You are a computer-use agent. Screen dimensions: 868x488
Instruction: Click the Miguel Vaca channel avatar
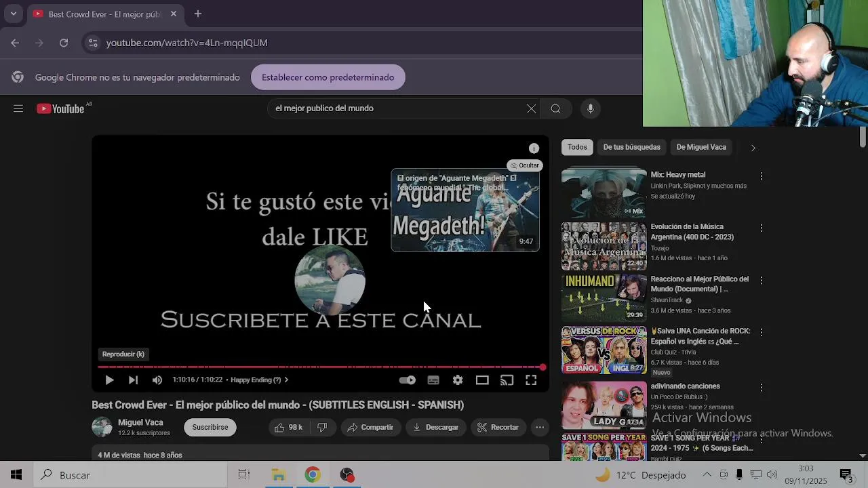(102, 427)
